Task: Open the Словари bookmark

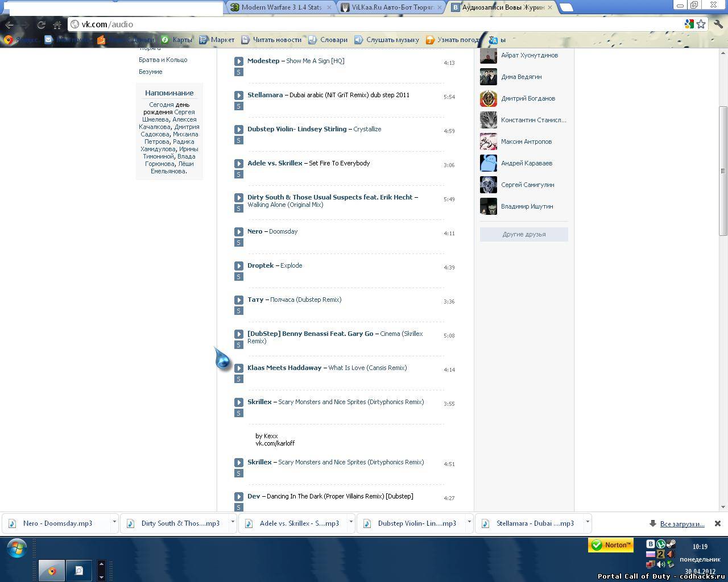Action: click(328, 40)
